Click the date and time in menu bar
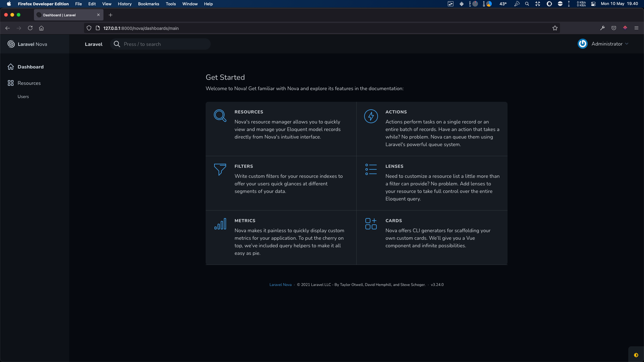644x362 pixels. coord(619,4)
